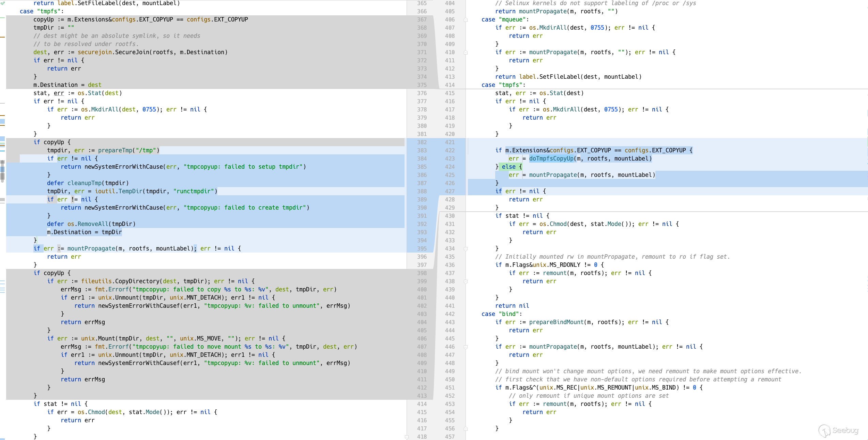Collapse fold marker at line 434
The width and height of the screenshot is (868, 440).
click(x=466, y=249)
